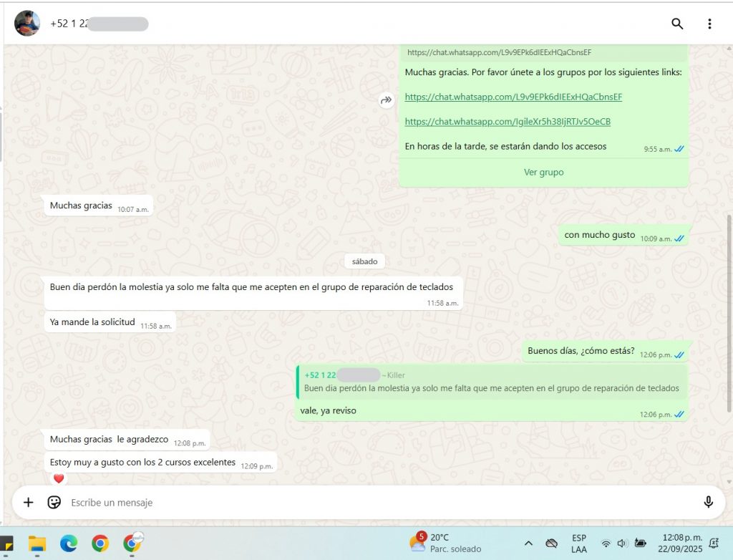Open search in this chat

[676, 24]
